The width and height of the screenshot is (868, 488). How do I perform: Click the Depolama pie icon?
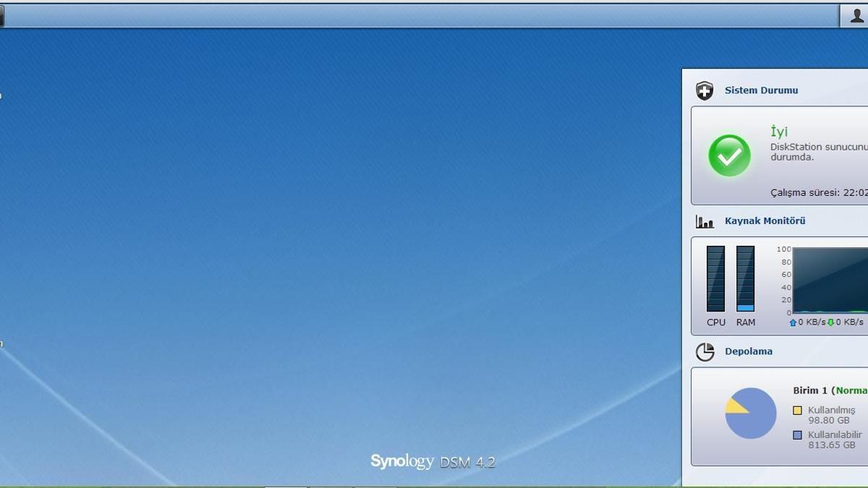point(705,352)
